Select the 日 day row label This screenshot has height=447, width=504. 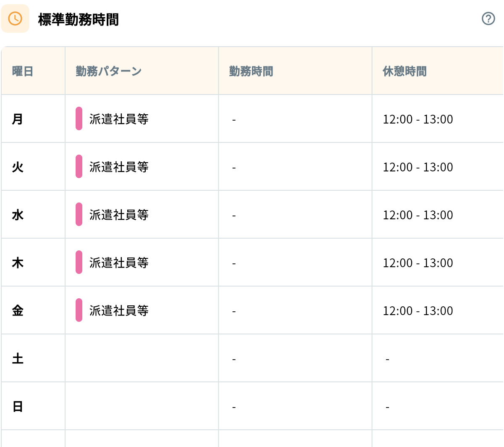click(18, 406)
